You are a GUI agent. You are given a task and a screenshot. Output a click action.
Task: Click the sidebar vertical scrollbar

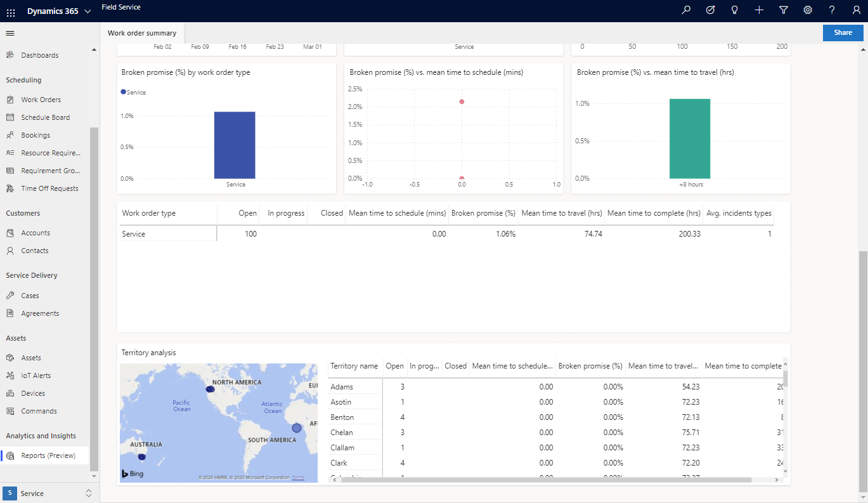[94, 298]
